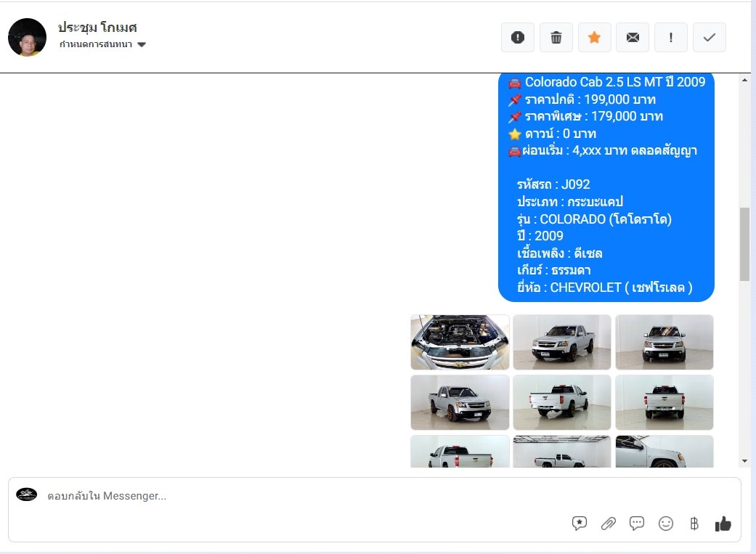Open the straight rear view truck photo

tap(664, 402)
